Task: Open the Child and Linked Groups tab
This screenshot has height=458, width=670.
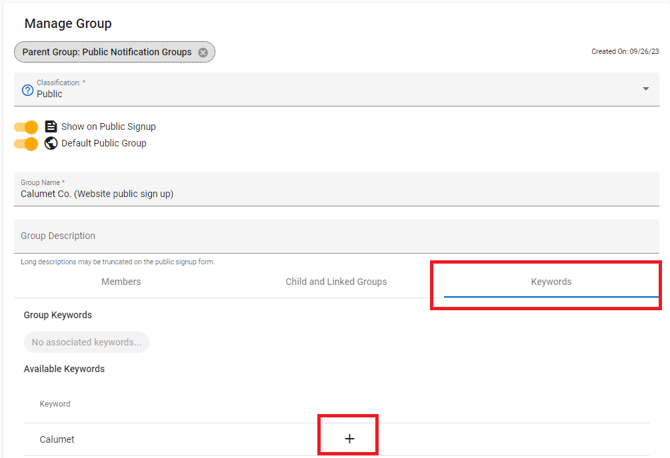Action: pos(336,282)
